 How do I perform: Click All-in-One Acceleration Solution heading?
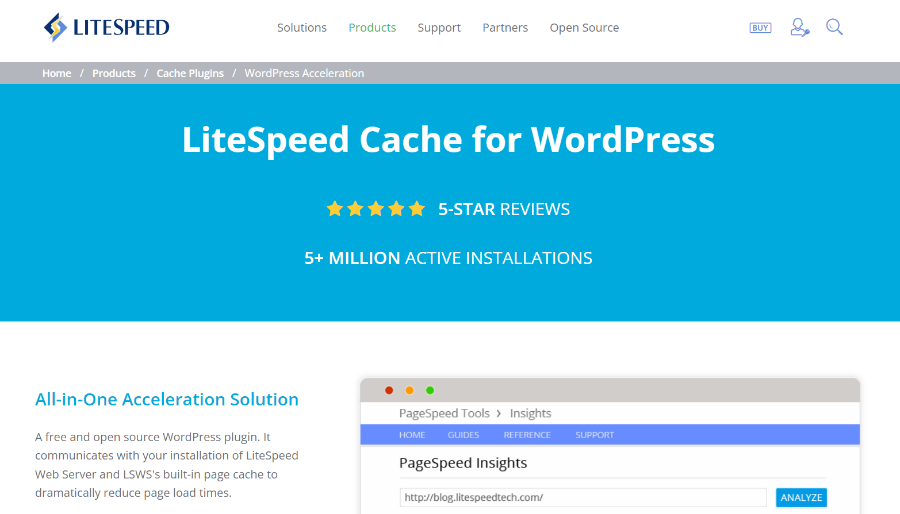[x=166, y=399]
